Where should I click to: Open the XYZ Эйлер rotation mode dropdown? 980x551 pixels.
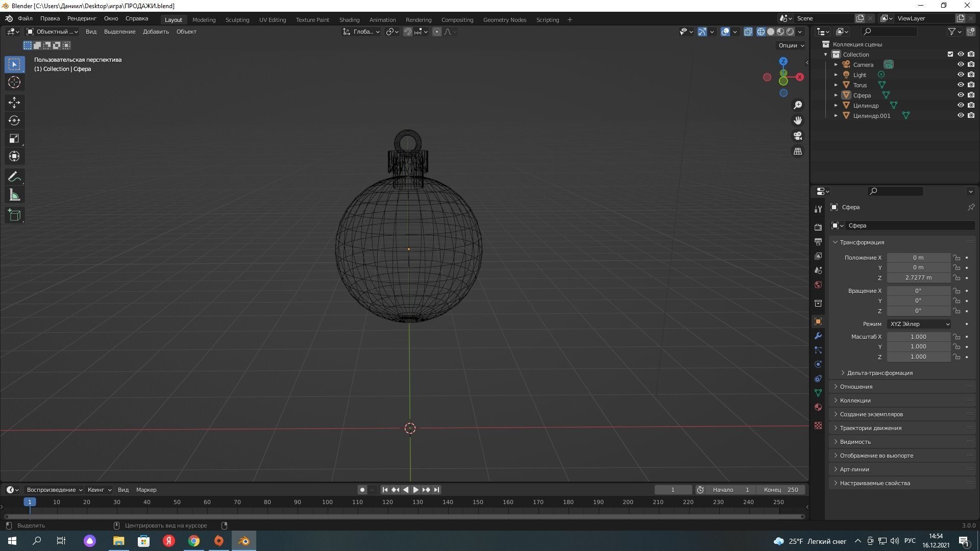(x=919, y=324)
